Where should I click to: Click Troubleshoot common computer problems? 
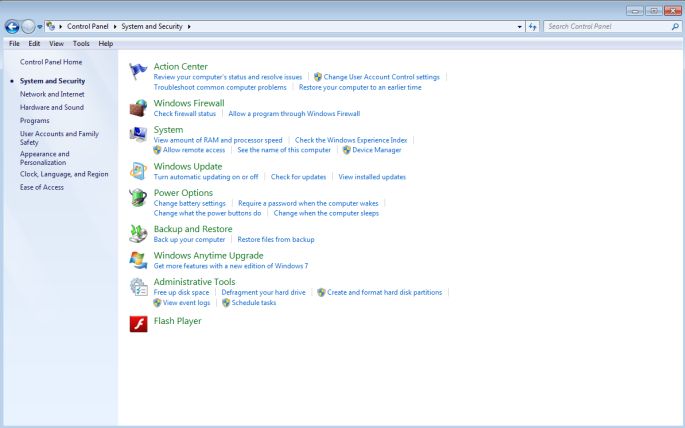tap(220, 87)
